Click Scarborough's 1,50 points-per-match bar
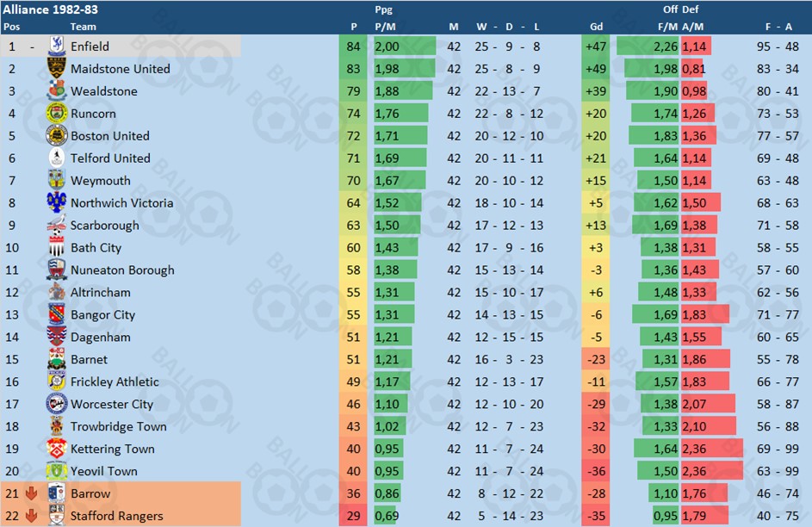 [x=397, y=226]
